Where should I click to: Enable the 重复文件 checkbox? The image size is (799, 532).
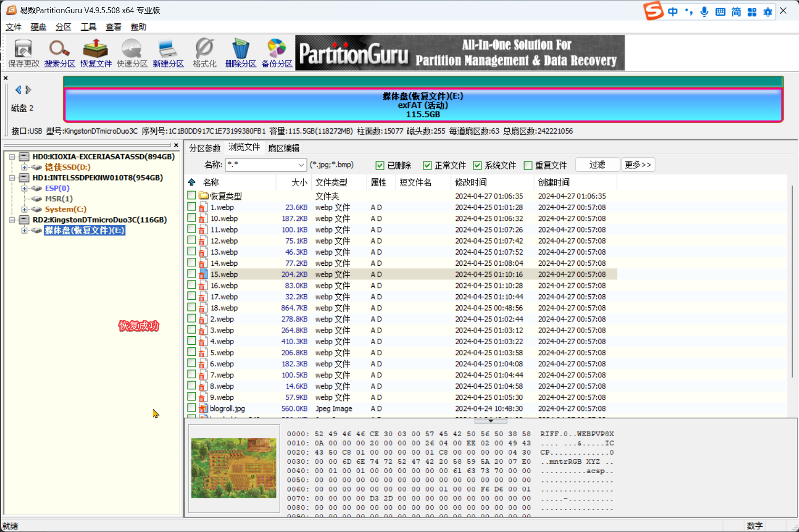[x=528, y=165]
